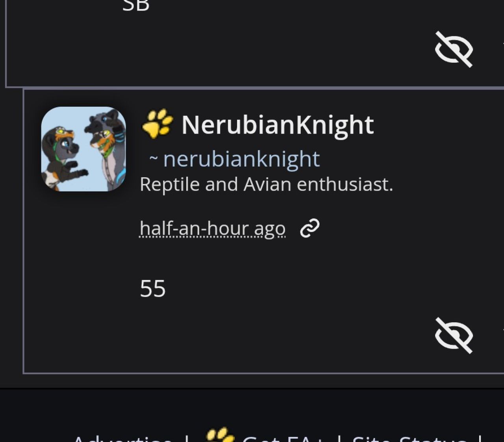Open NerubianKnight's avatar image
Image resolution: width=504 pixels, height=442 pixels.
pos(83,149)
